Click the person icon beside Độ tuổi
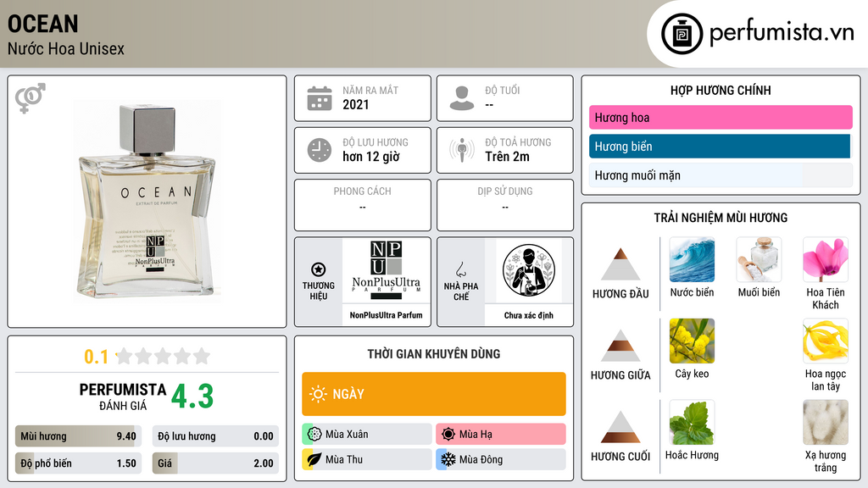 coord(462,98)
